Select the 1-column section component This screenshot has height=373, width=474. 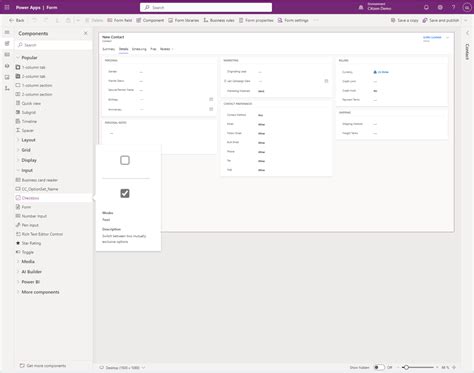34,85
